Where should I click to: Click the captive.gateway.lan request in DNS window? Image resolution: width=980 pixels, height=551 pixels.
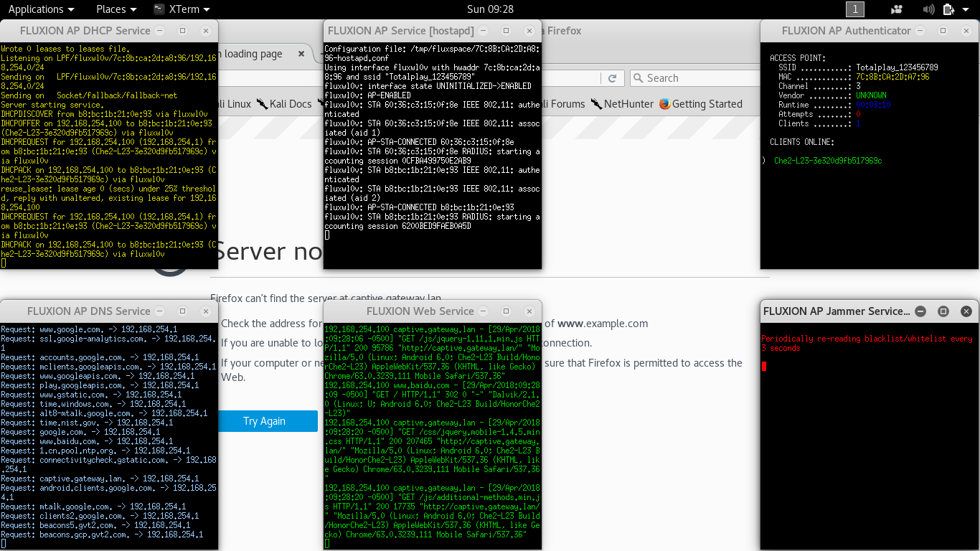[x=100, y=479]
